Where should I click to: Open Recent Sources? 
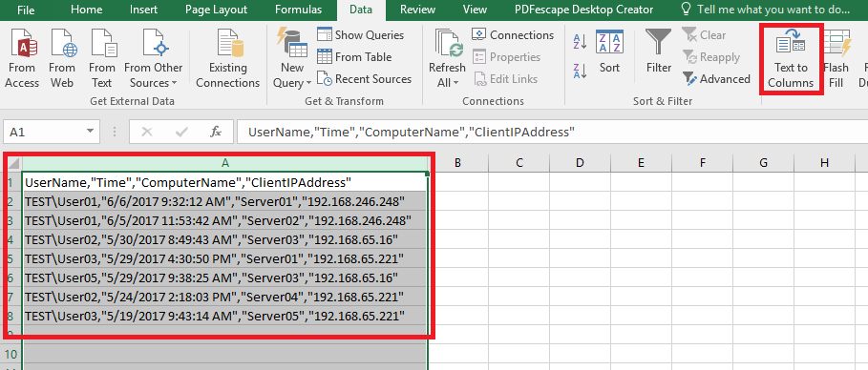point(364,79)
